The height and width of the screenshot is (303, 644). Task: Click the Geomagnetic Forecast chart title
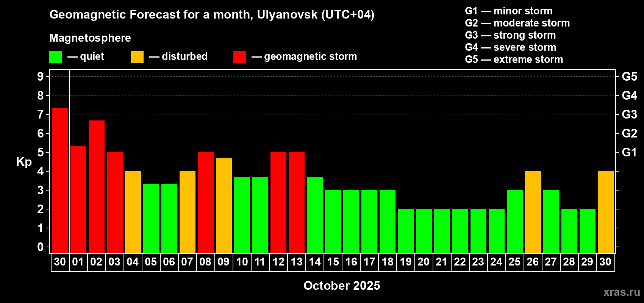click(x=212, y=15)
